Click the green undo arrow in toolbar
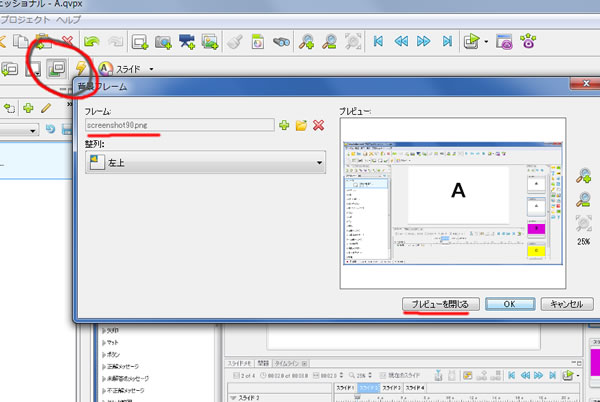Screen dimensions: 600x402 tap(93, 41)
